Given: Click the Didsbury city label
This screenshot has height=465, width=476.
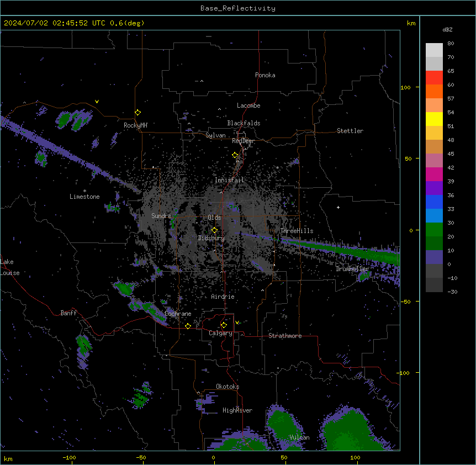Looking at the screenshot, I should (211, 238).
